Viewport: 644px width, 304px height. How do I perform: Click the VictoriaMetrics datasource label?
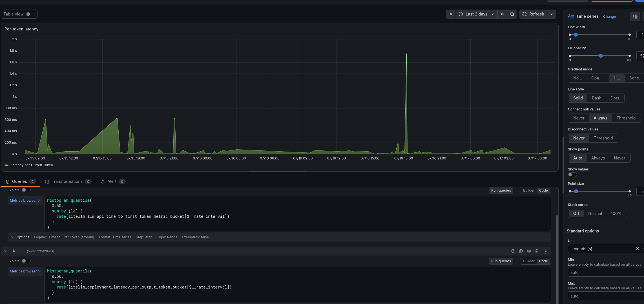pyautogui.click(x=41, y=251)
